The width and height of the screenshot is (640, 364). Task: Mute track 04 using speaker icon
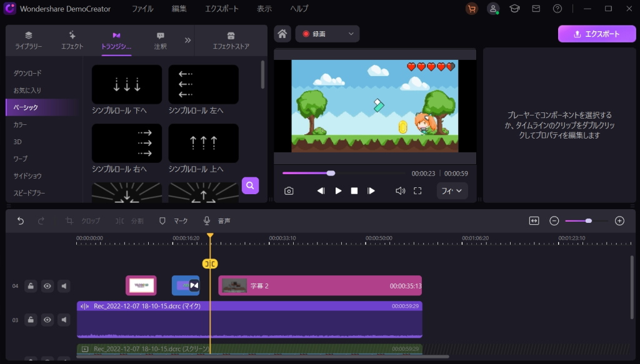point(64,286)
